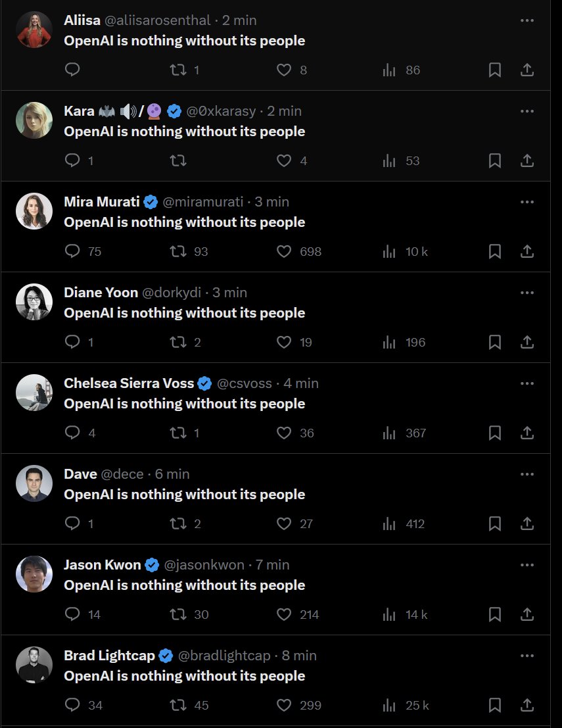
Task: Bookmark Jason Kwon's post
Action: (495, 614)
